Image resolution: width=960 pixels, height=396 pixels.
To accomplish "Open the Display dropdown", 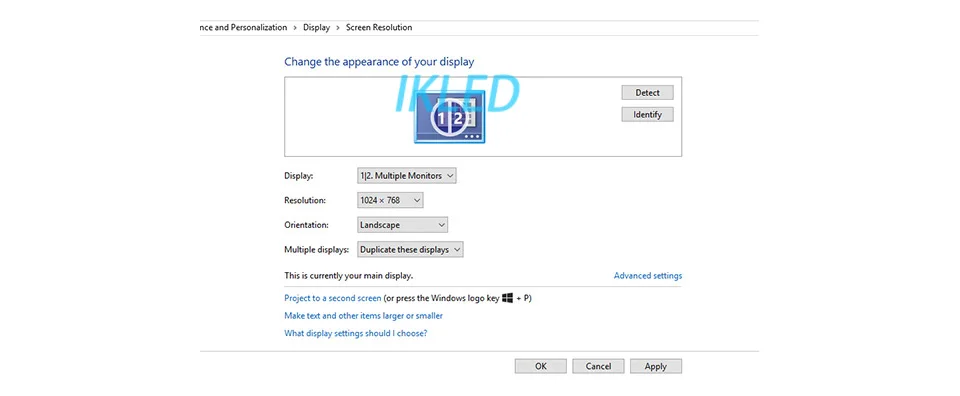I will point(407,176).
